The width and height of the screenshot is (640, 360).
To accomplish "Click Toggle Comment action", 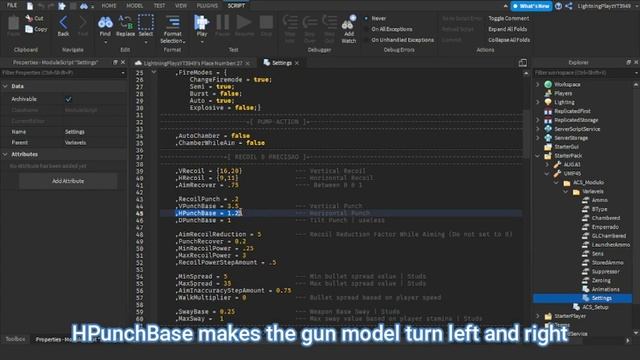I will [x=509, y=18].
